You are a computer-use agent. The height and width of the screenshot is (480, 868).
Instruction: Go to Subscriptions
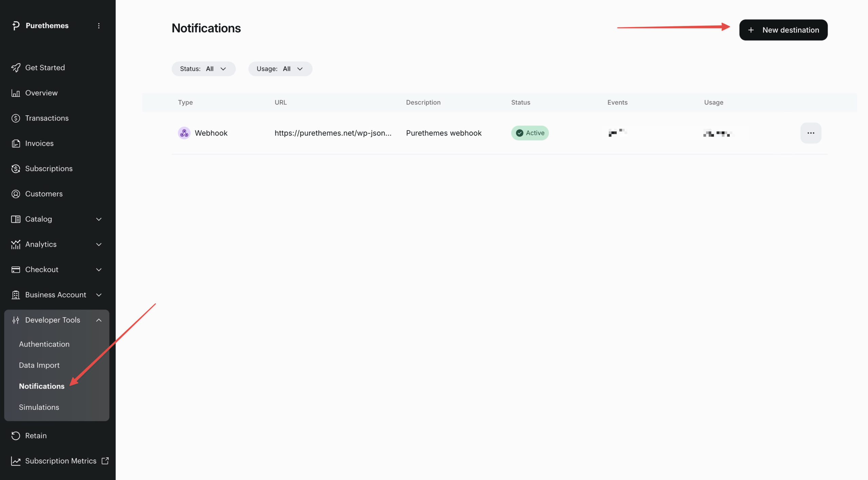[49, 169]
